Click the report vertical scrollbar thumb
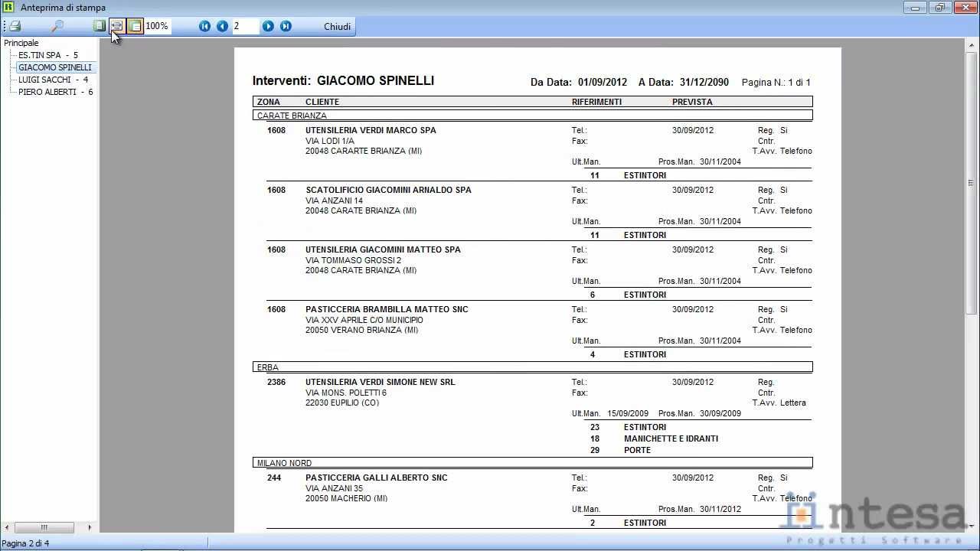This screenshot has width=980, height=551. (x=971, y=183)
